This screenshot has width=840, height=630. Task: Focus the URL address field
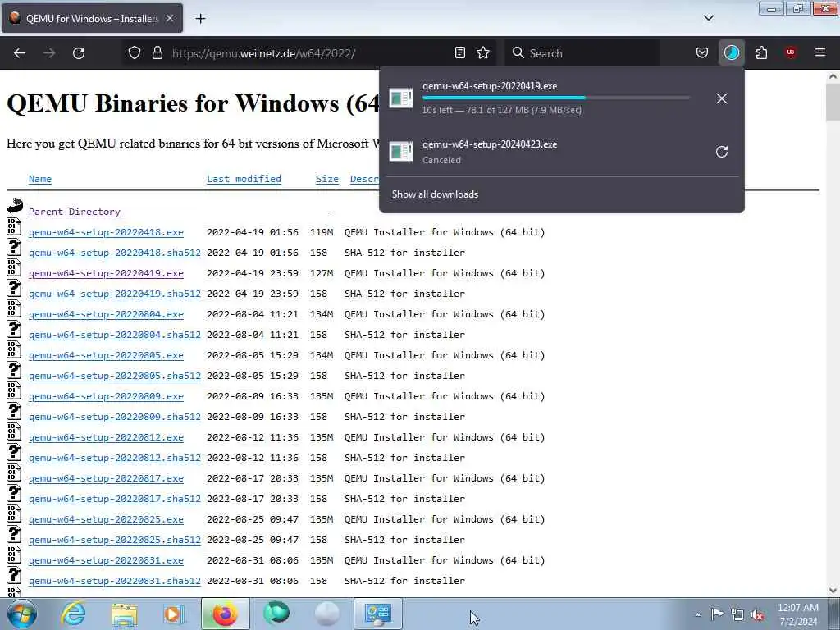[x=308, y=53]
